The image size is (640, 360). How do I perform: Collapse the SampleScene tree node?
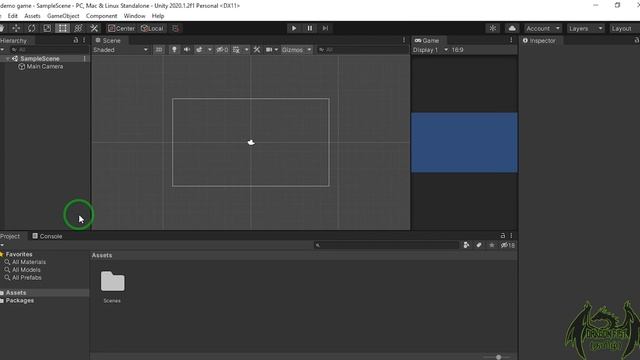tap(8, 59)
